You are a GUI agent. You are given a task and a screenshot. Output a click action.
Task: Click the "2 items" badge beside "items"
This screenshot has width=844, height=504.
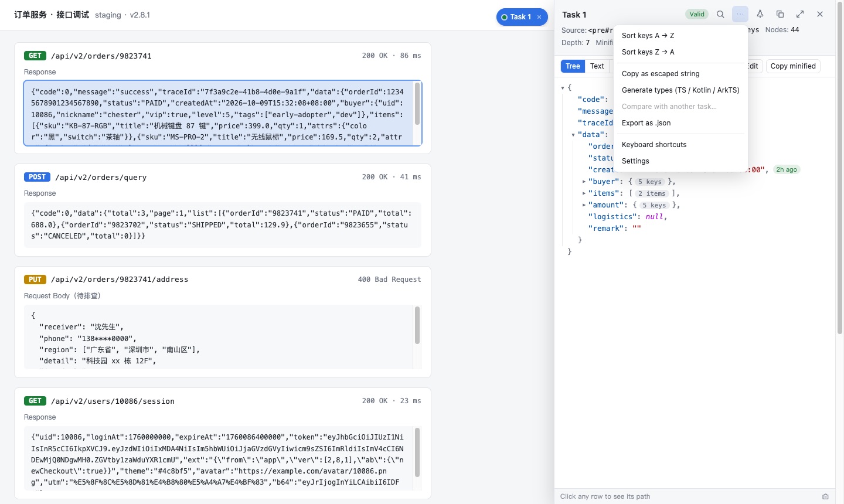click(652, 193)
